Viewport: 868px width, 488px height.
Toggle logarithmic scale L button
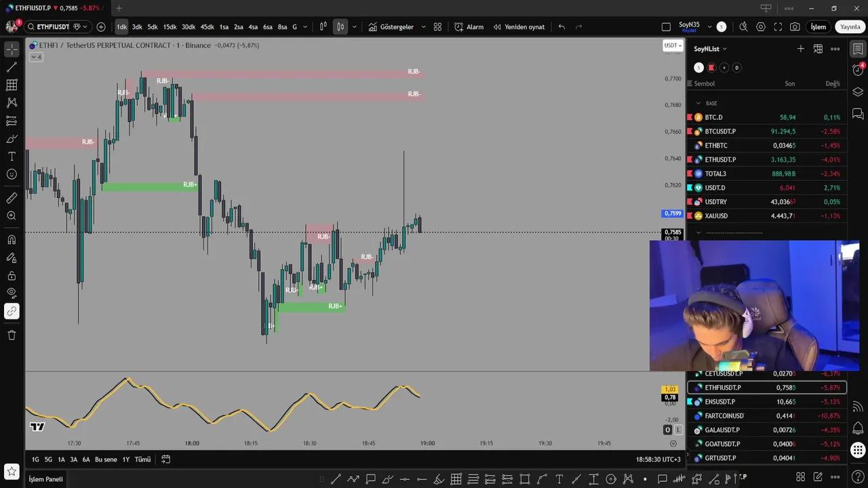point(678,430)
